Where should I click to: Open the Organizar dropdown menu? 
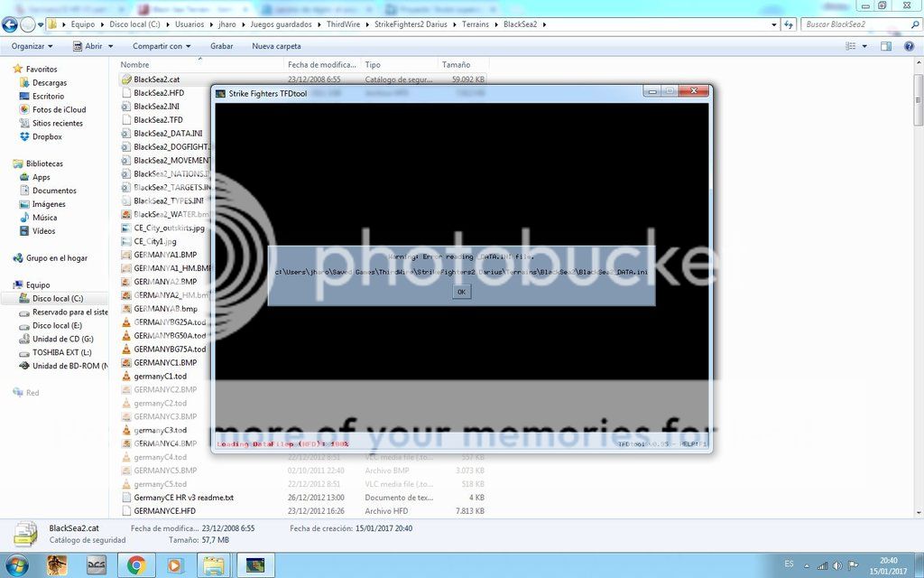coord(32,46)
